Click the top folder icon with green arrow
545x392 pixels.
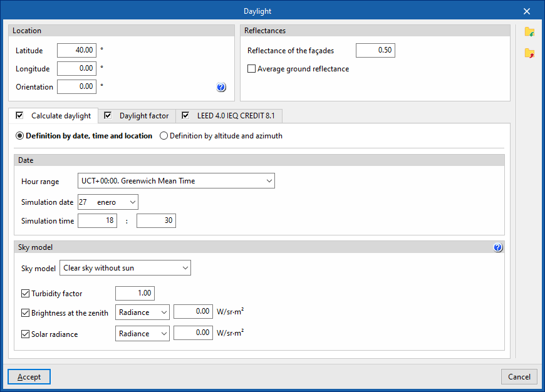(x=529, y=32)
